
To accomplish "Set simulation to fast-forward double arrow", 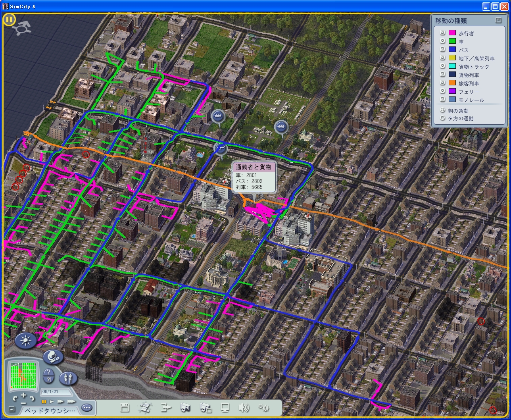I will coord(60,402).
